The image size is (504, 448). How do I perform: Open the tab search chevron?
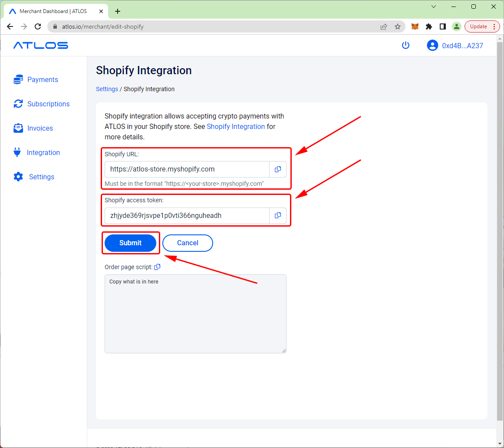pyautogui.click(x=434, y=7)
